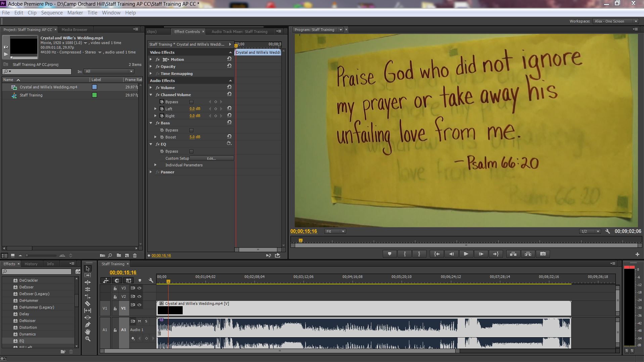Toggle V1 track output eye icon
The width and height of the screenshot is (644, 362).
[139, 305]
